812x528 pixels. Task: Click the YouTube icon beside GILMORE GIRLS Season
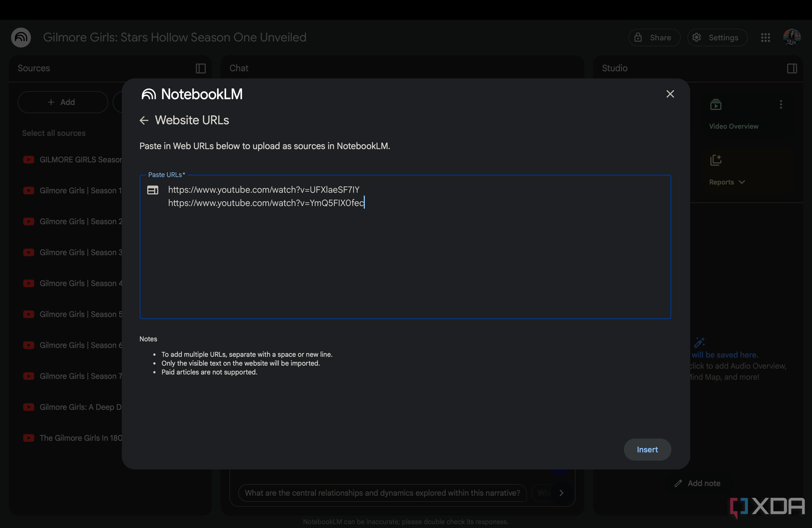pyautogui.click(x=29, y=160)
